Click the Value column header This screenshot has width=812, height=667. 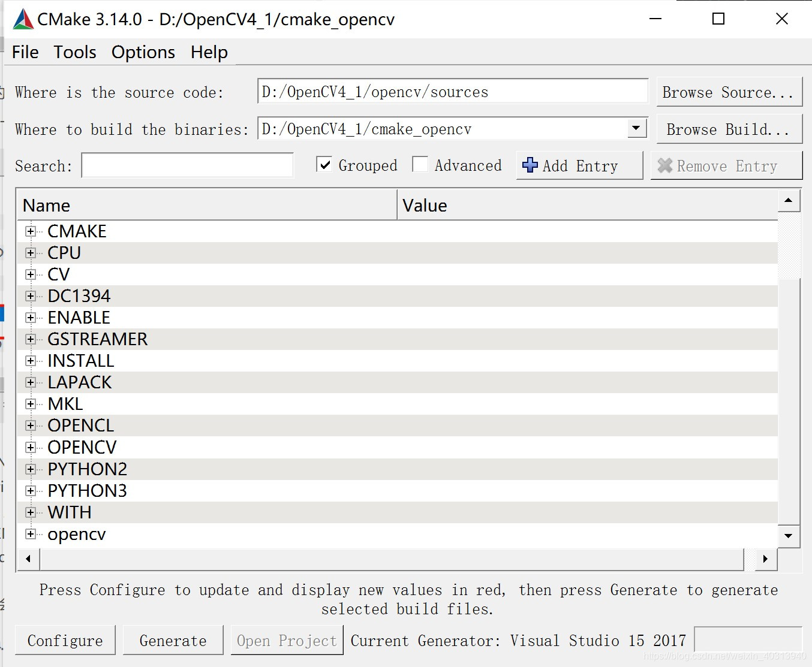click(x=588, y=206)
